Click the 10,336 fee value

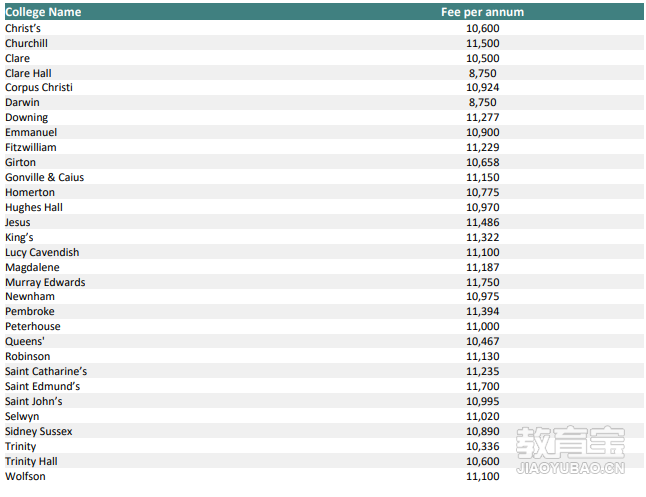(482, 446)
